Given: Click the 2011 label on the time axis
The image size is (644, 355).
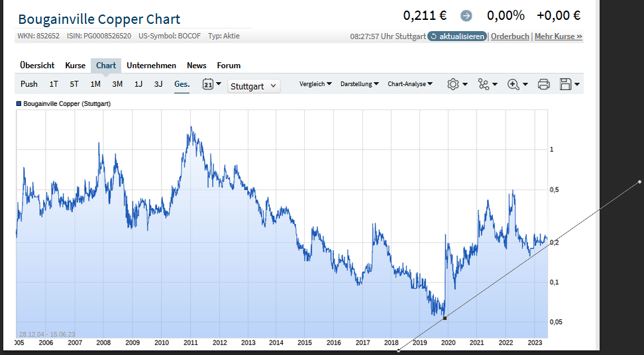Looking at the screenshot, I should [191, 342].
